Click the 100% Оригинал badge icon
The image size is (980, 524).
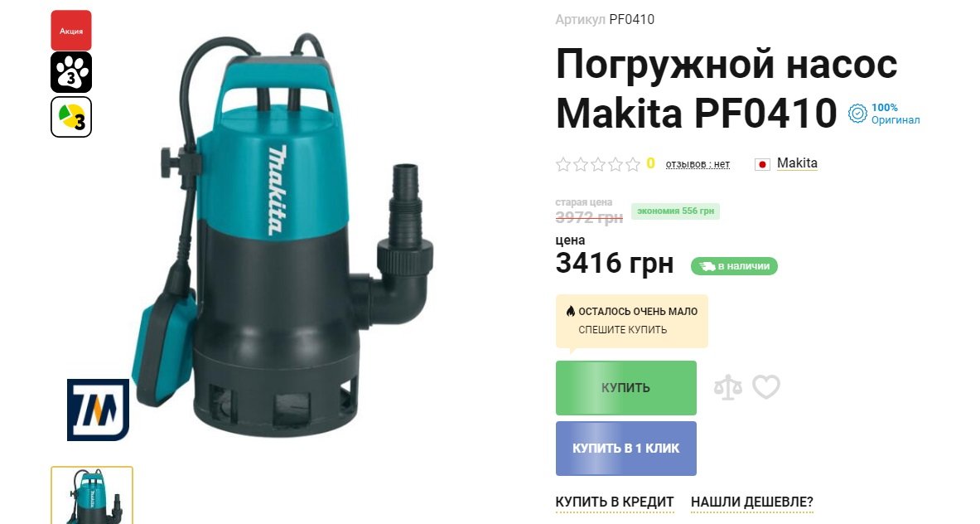pyautogui.click(x=857, y=114)
